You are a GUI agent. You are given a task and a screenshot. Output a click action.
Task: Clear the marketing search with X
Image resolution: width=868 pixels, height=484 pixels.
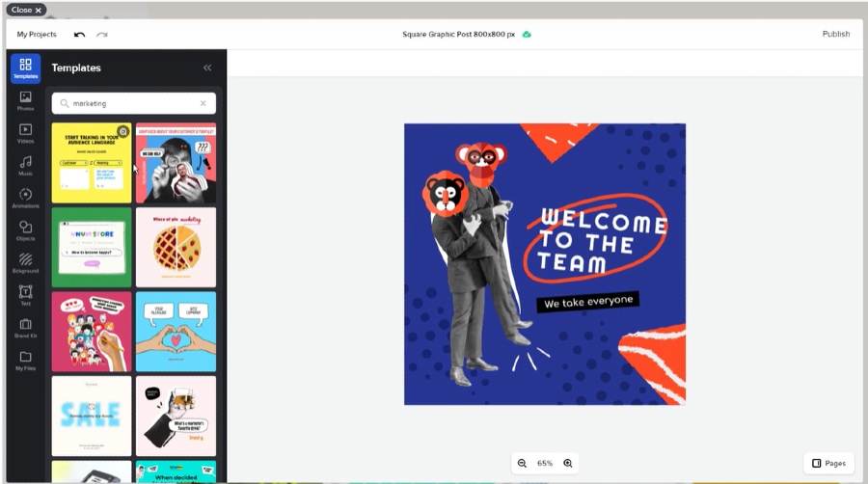[x=203, y=103]
